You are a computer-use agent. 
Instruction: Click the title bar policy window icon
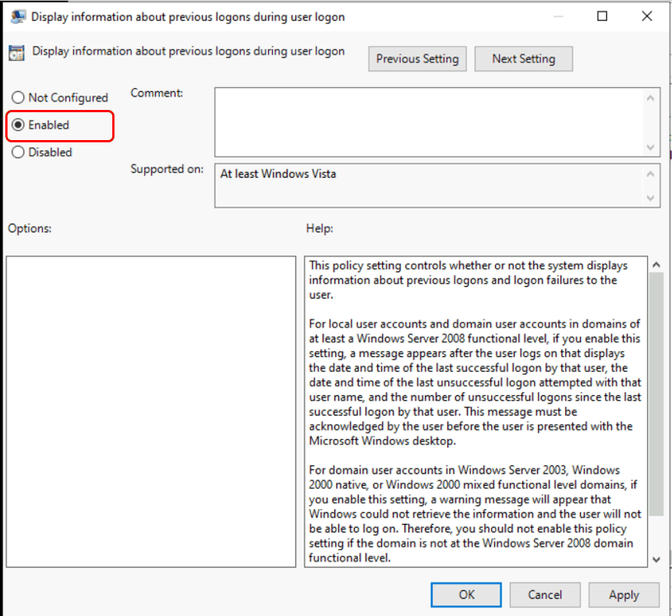click(x=18, y=17)
